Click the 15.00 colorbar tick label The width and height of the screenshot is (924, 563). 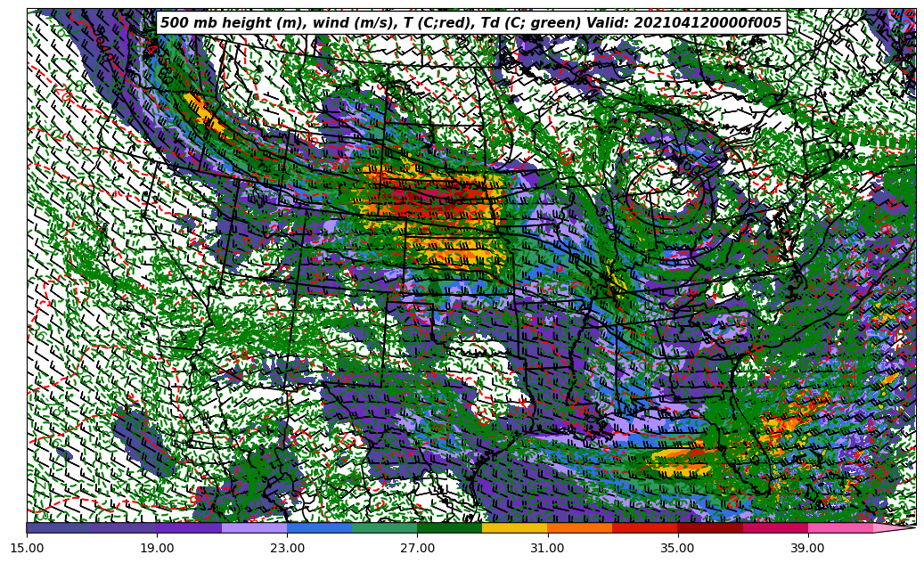(27, 548)
